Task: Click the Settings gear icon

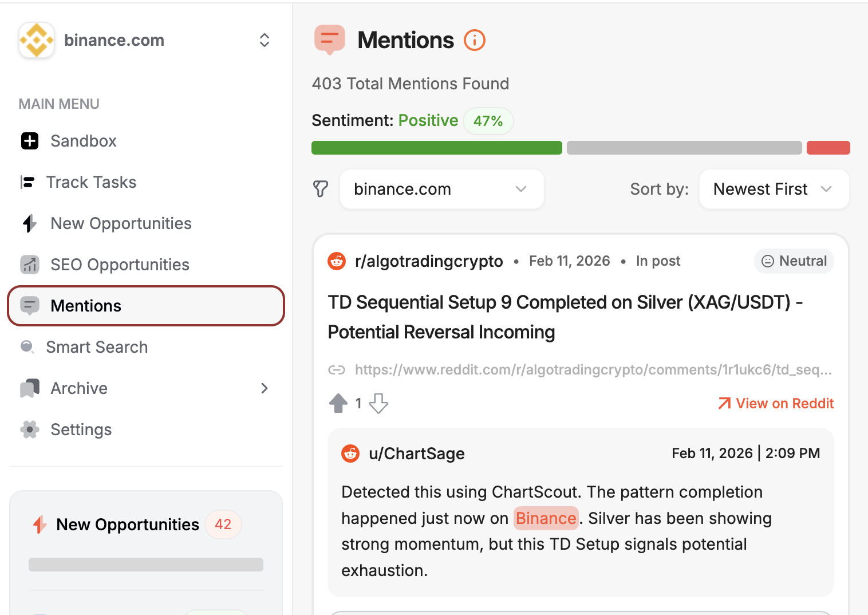Action: (30, 429)
